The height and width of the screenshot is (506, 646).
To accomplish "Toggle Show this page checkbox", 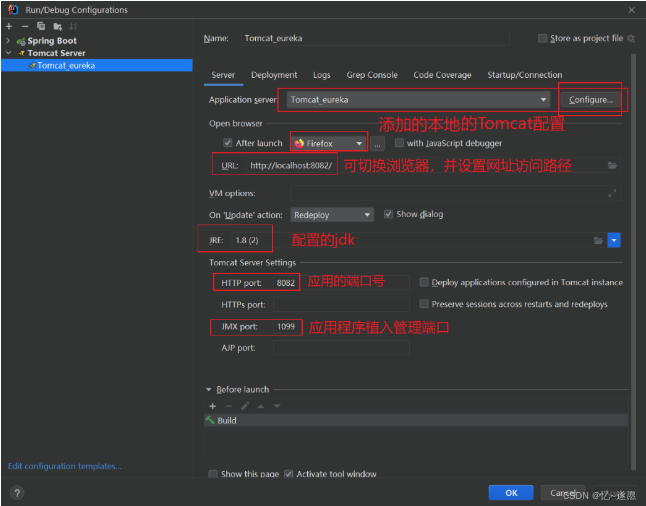I will tap(213, 474).
